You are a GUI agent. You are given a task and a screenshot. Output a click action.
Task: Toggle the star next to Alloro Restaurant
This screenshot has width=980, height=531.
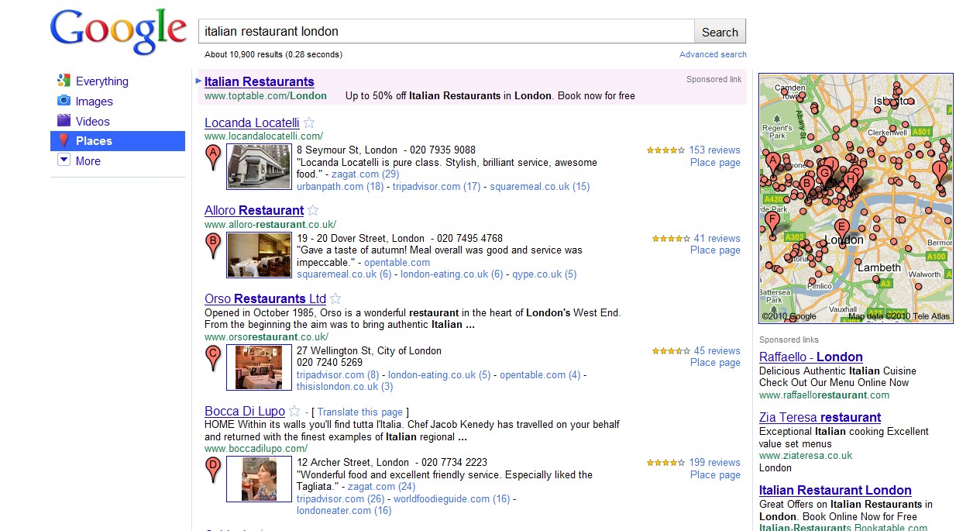click(313, 210)
